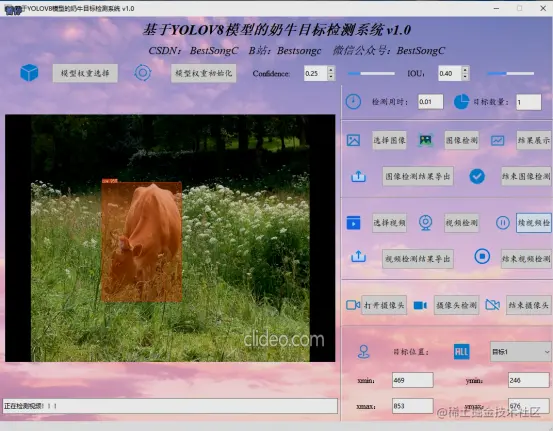
Task: Click the status bar text field
Action: click(x=170, y=406)
